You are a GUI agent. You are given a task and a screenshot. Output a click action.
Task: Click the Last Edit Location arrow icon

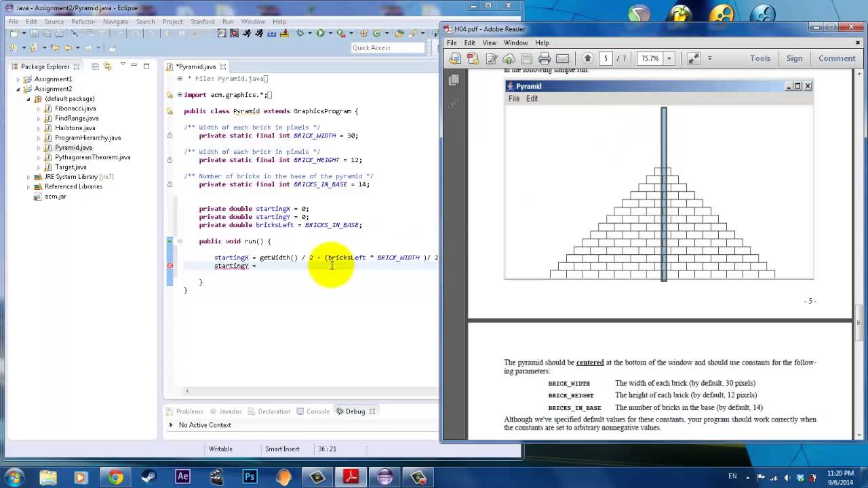(x=54, y=47)
